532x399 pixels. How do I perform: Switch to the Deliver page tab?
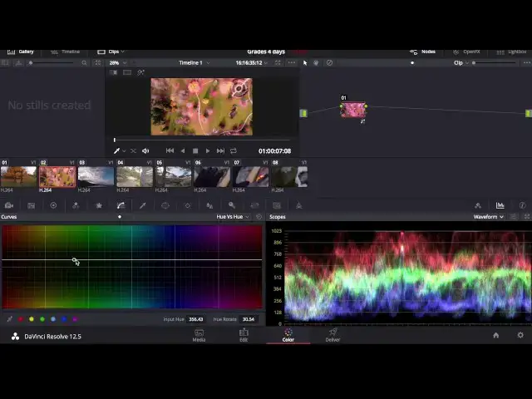coord(332,335)
